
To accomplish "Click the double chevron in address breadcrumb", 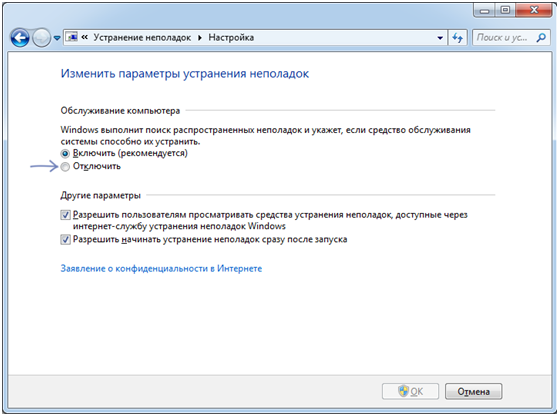I will 85,37.
